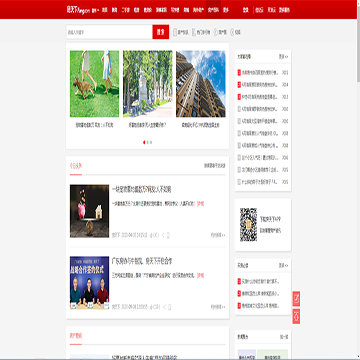Open the highlighted dark-red navigation tab
Viewport: 360px width, 360px height.
tap(213, 10)
